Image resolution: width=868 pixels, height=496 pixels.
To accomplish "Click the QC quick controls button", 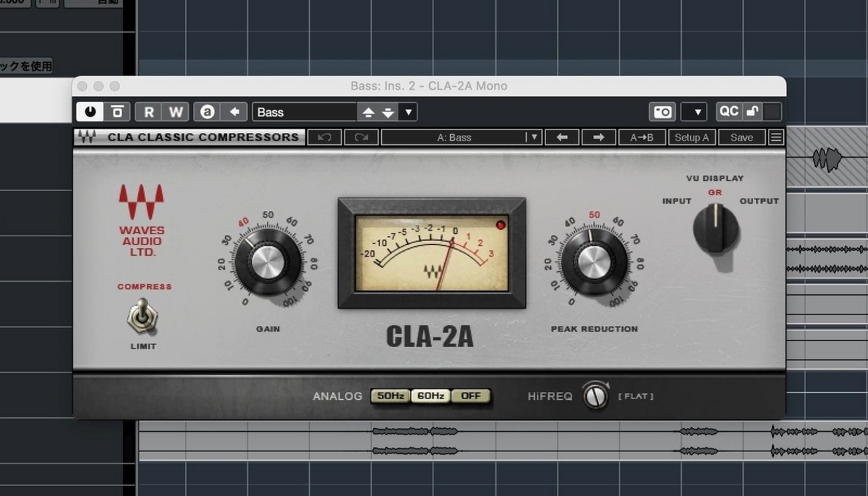I will (x=728, y=111).
